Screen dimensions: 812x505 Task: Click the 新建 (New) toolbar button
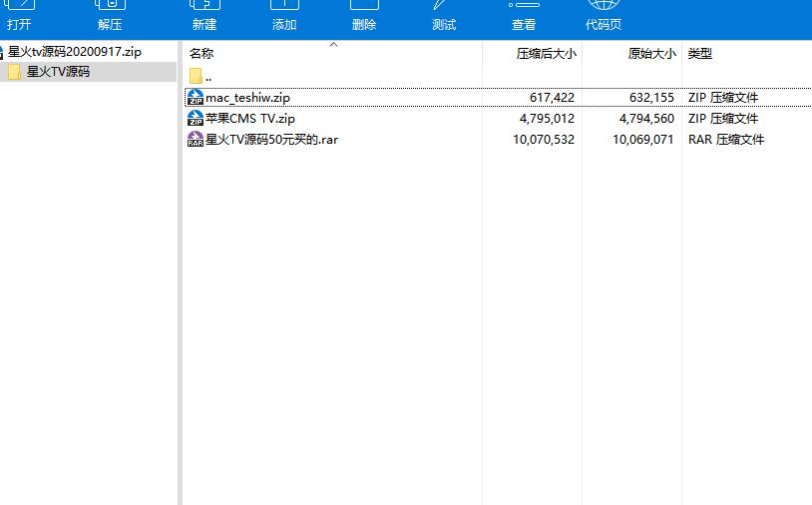pyautogui.click(x=204, y=16)
